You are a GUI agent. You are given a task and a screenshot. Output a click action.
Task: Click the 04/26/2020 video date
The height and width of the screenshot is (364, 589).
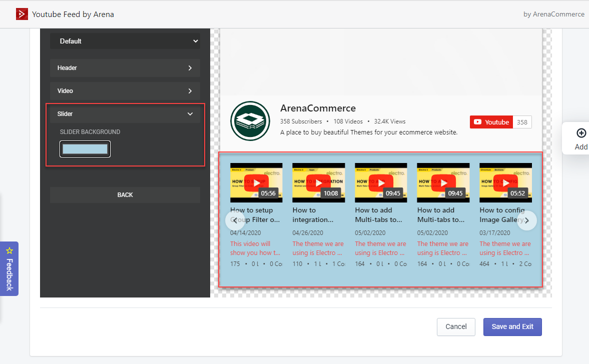(x=308, y=232)
